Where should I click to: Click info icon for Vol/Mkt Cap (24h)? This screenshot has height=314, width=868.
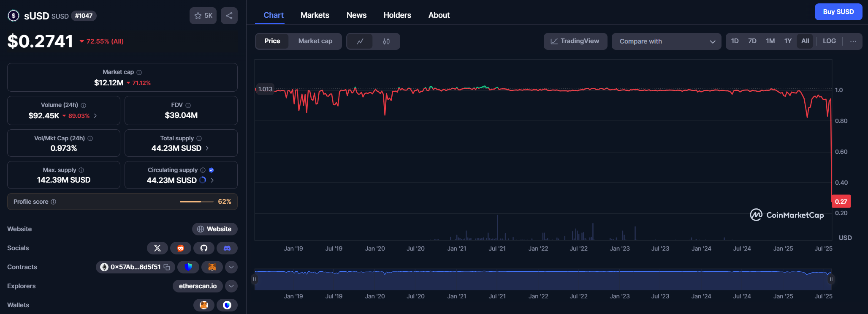pos(90,139)
